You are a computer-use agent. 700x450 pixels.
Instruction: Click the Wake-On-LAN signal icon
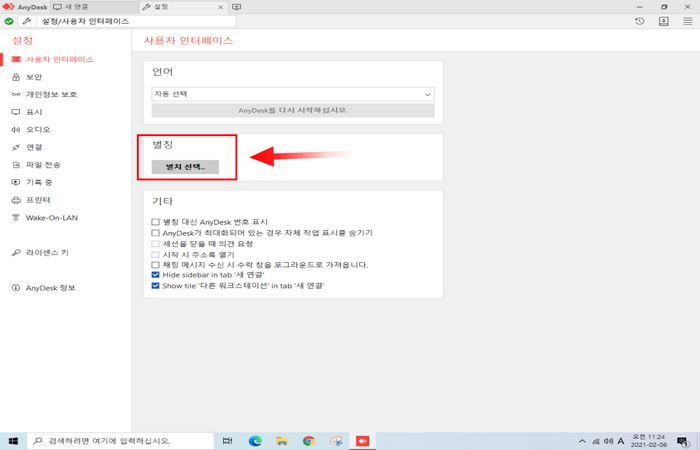16,218
